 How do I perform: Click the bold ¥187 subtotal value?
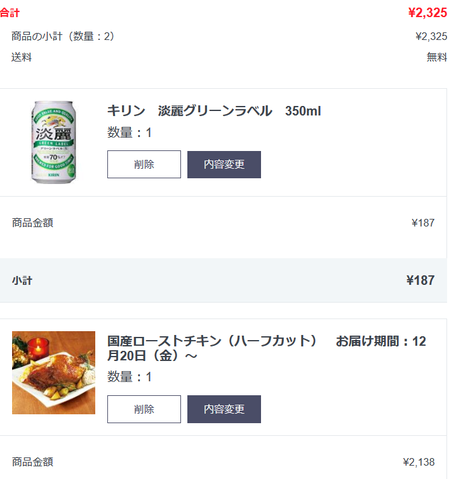420,280
